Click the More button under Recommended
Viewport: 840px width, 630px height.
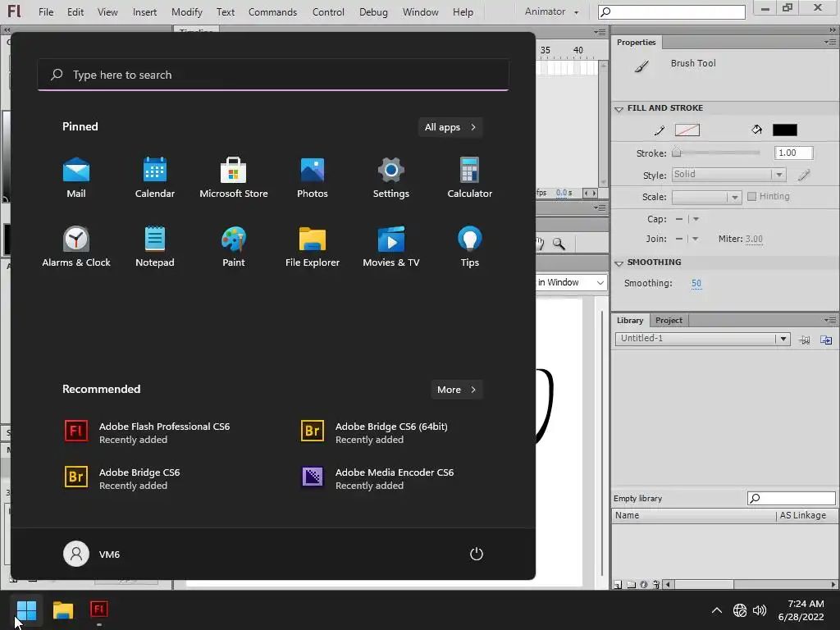pos(456,390)
